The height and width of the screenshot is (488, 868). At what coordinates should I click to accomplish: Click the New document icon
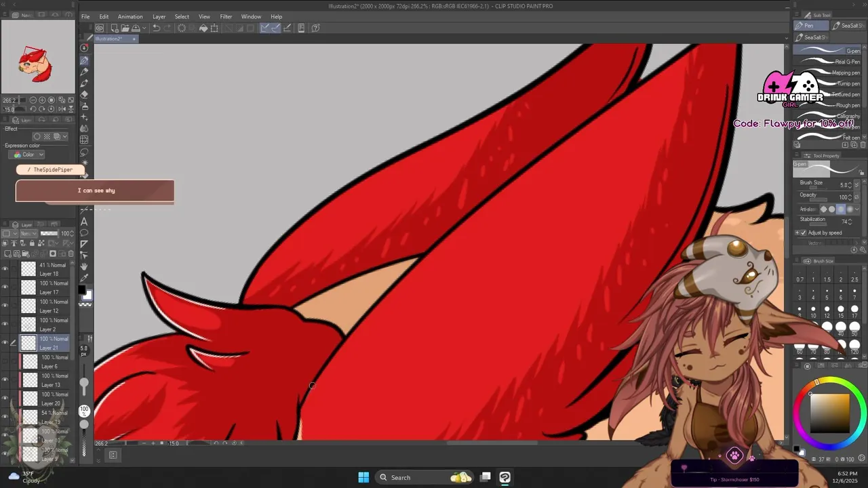point(114,28)
